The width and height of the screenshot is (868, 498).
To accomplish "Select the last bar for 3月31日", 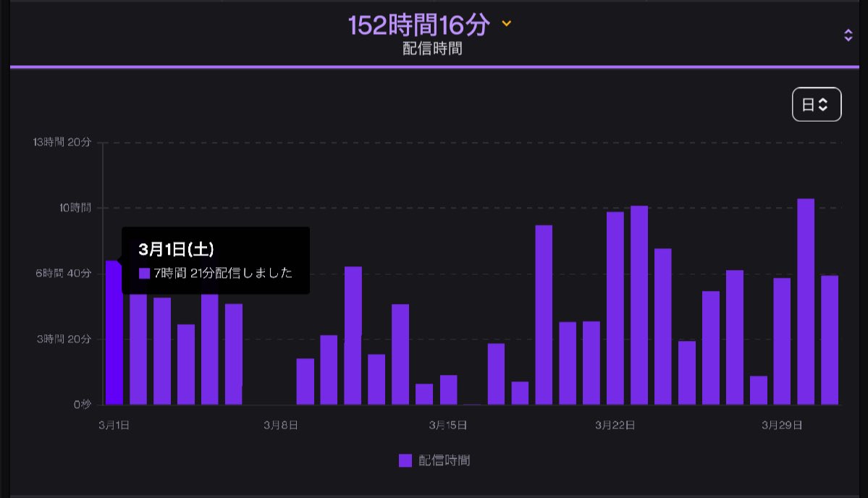I will [x=829, y=339].
